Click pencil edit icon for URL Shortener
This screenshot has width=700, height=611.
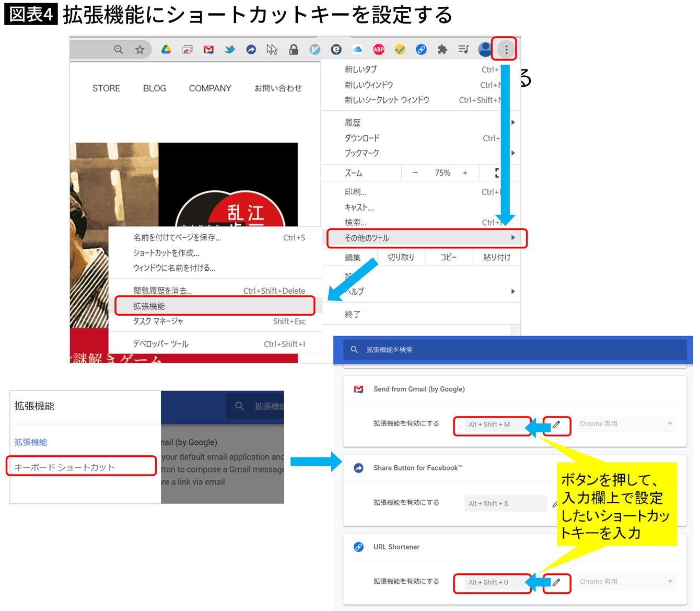point(557,582)
